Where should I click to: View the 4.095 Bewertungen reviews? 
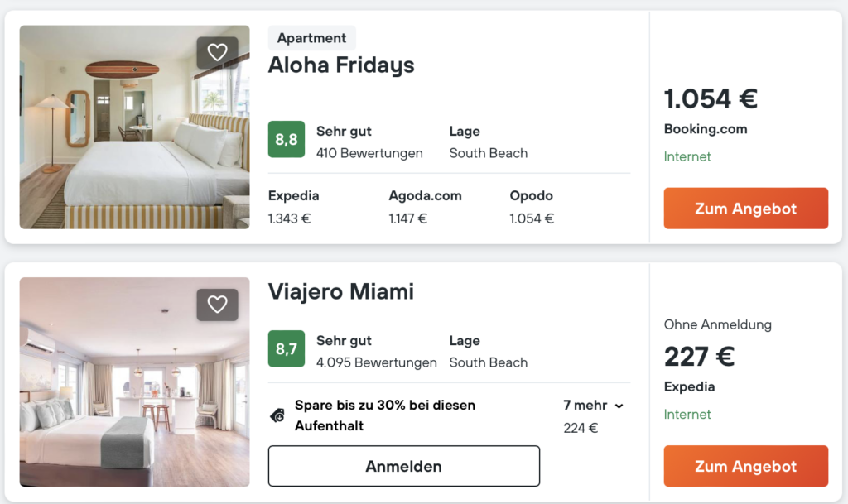pos(376,362)
